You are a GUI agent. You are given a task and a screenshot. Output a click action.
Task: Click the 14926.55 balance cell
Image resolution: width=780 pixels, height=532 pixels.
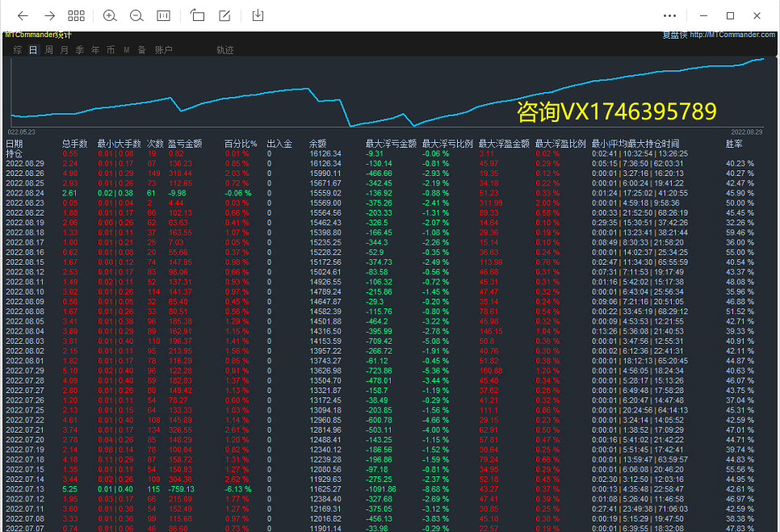(x=325, y=282)
